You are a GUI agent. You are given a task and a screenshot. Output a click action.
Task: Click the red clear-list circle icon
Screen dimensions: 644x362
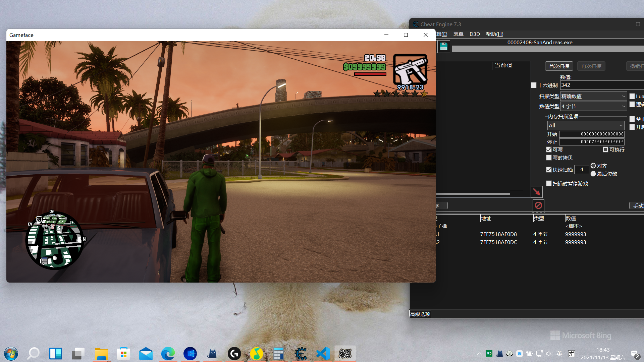[x=538, y=205]
